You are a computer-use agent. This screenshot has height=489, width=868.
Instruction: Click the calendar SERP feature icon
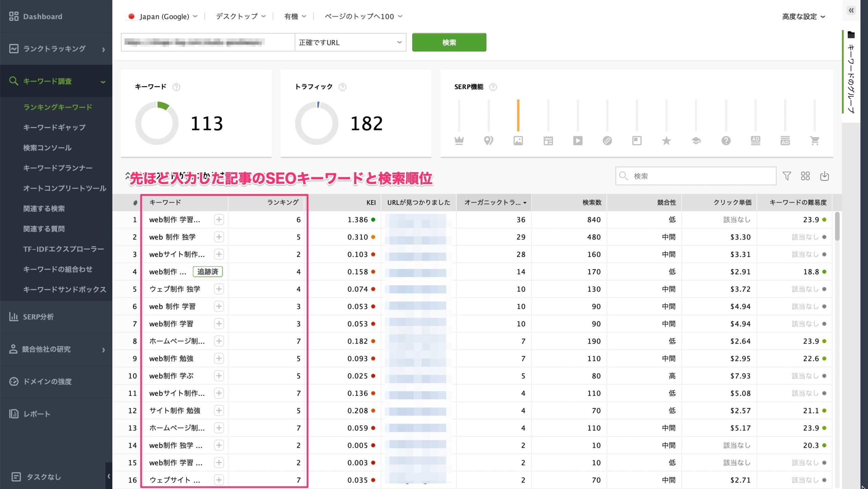pos(548,140)
